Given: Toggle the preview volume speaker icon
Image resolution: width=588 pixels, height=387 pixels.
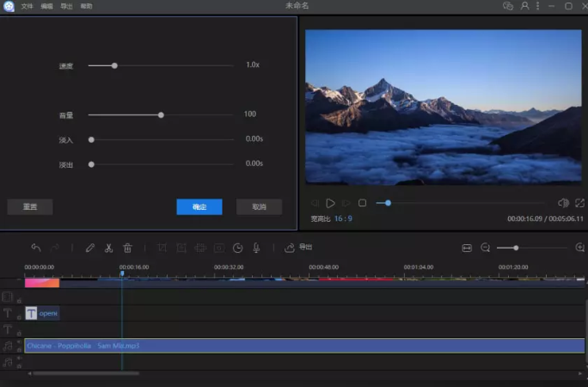Looking at the screenshot, I should 563,203.
